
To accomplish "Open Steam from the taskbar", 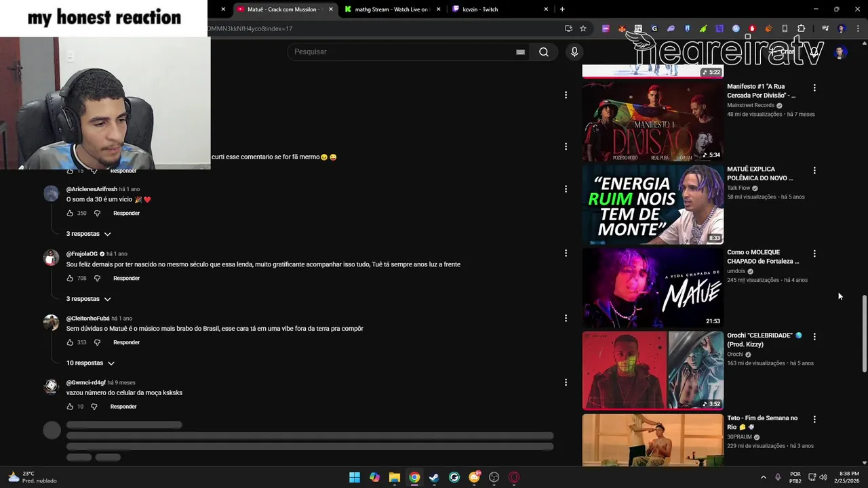I will [x=434, y=477].
